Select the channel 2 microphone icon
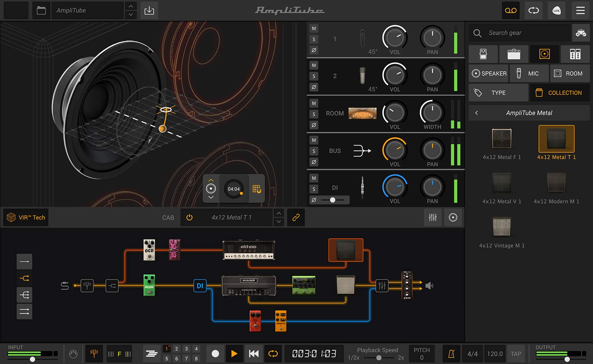 pos(363,75)
